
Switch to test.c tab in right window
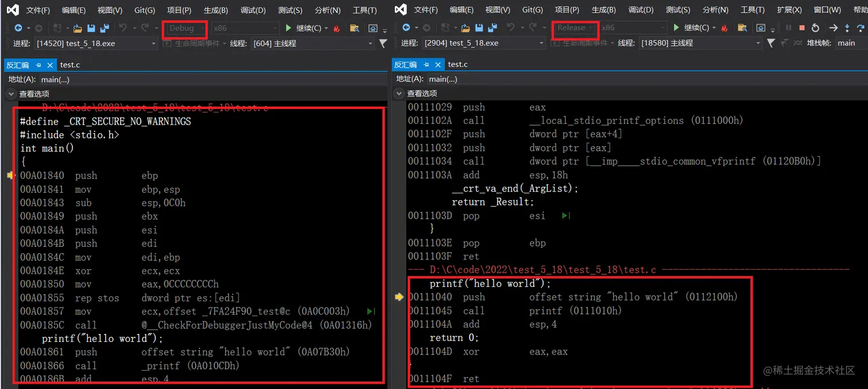click(x=458, y=64)
